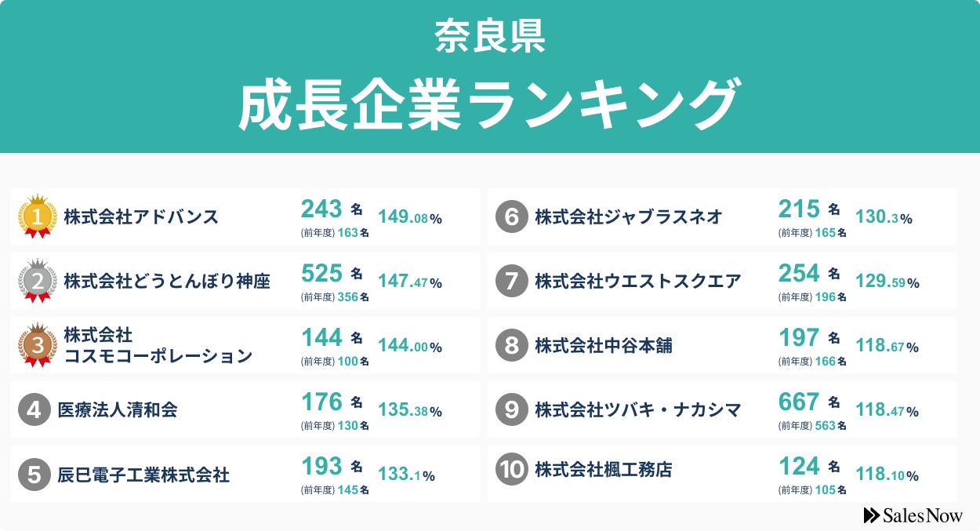Click the 149.08% growth rate value

410,217
